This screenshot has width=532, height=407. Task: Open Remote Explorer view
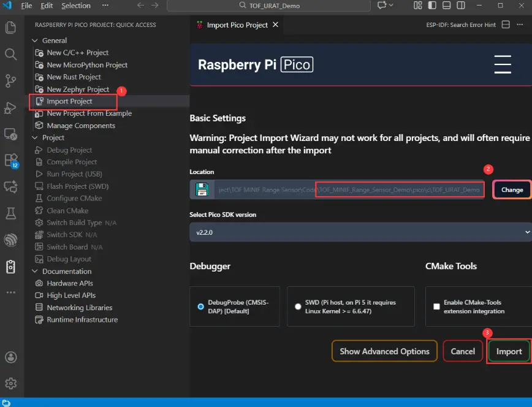[x=11, y=134]
